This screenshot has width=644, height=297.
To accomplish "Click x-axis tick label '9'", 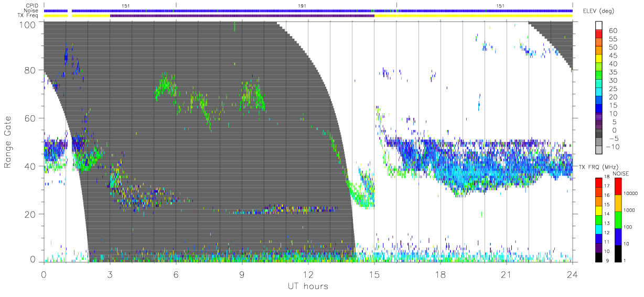I will 242,275.
